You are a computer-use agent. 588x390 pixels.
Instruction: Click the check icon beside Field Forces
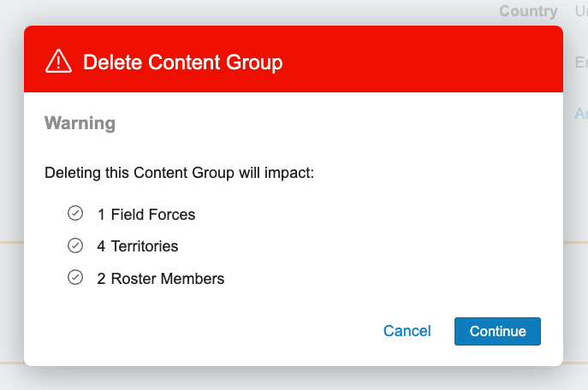[x=75, y=213]
